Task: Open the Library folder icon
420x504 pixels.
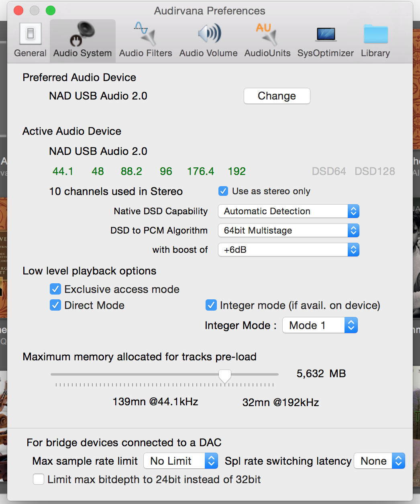Action: coord(375,34)
